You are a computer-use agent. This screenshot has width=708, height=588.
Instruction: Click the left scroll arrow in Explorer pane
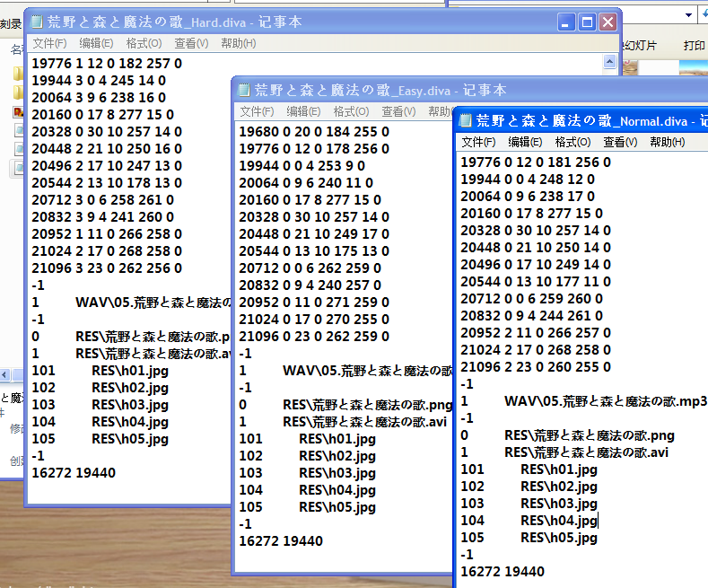point(4,374)
